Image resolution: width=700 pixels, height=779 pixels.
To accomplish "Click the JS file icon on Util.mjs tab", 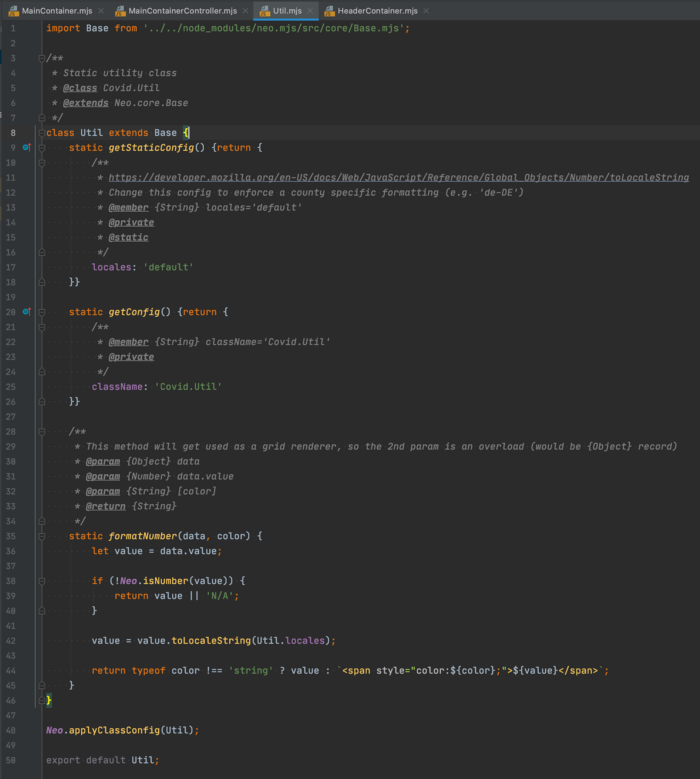I will click(x=263, y=10).
